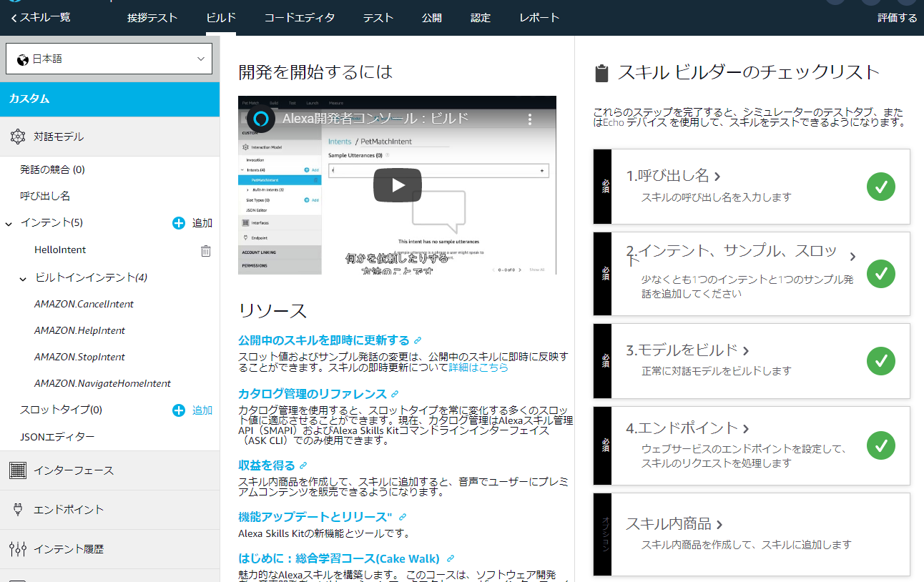Open the 日本語 language dropdown
Image resolution: width=924 pixels, height=582 pixels.
click(109, 59)
